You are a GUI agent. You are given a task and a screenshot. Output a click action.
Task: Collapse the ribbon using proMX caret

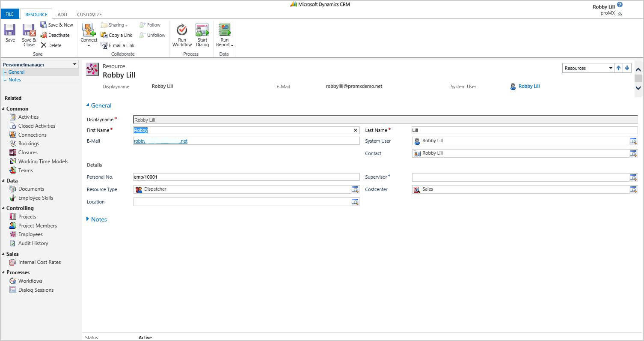pos(620,14)
